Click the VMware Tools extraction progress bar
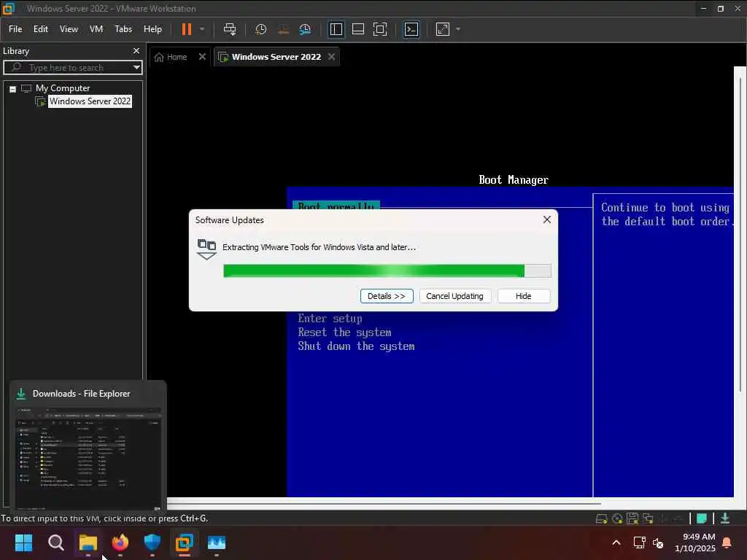747x560 pixels. pyautogui.click(x=387, y=271)
